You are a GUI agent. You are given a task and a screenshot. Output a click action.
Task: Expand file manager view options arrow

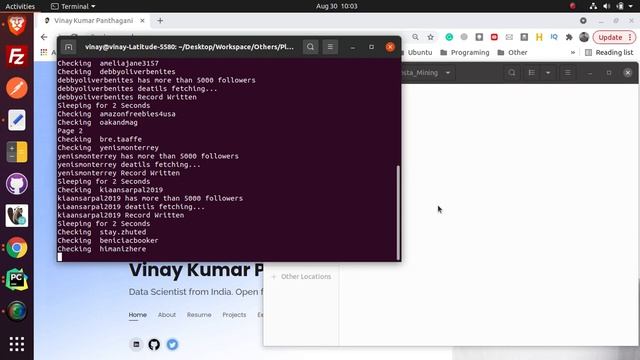coord(548,73)
